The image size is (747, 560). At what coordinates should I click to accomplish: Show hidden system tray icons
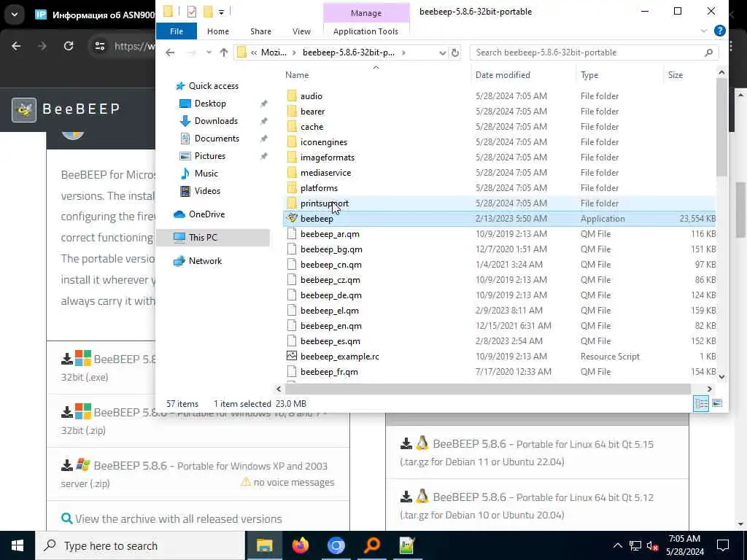pyautogui.click(x=617, y=545)
